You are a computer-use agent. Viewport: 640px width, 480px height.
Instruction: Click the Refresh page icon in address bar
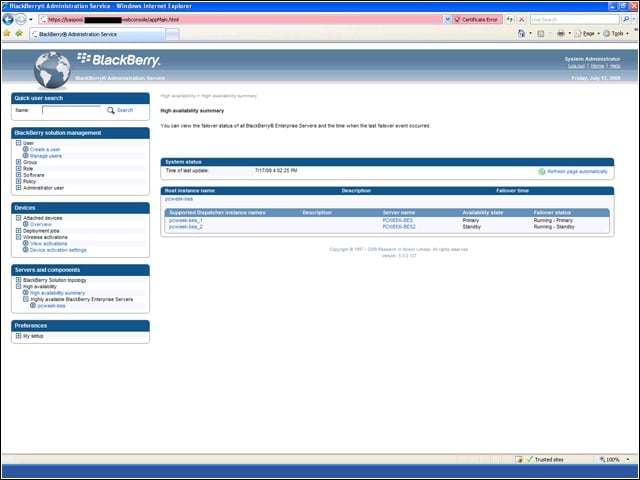point(509,20)
